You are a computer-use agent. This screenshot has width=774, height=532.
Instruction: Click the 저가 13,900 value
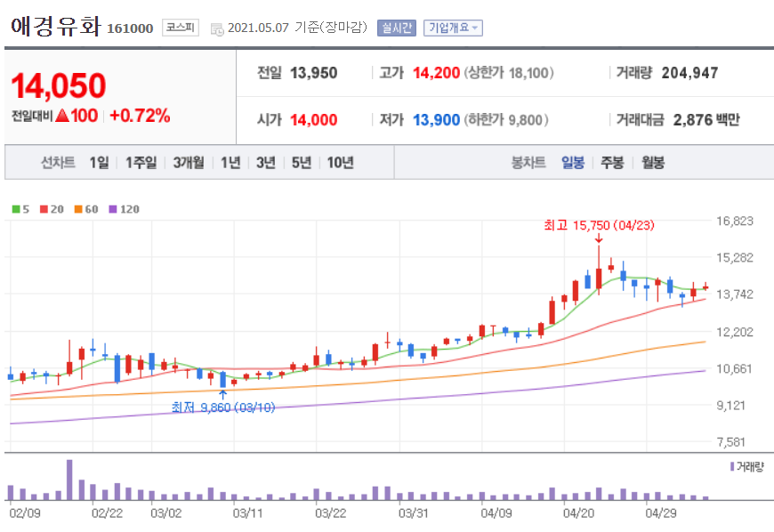436,120
